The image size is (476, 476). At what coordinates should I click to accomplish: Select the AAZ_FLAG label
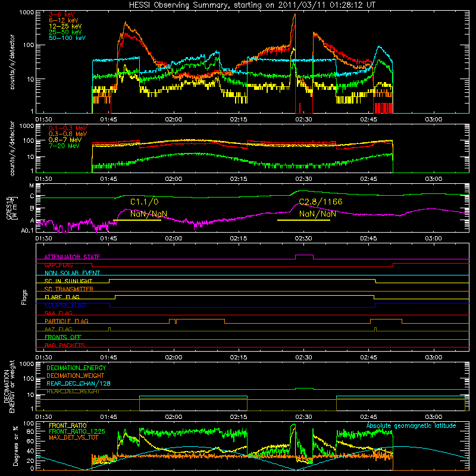click(x=58, y=329)
